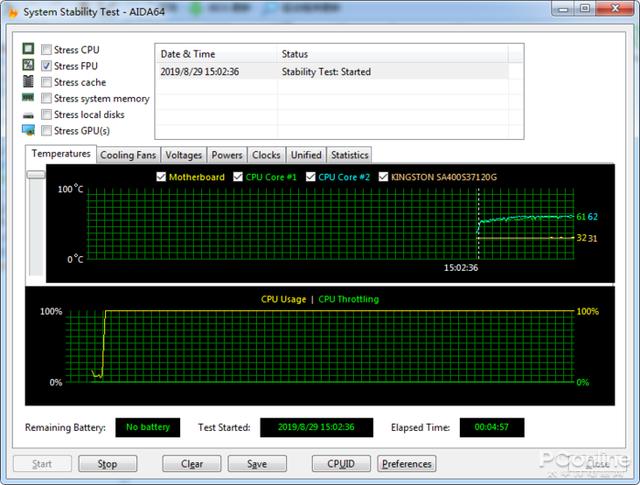Hide the Motherboard temperature graph line
The image size is (640, 485).
click(x=162, y=177)
